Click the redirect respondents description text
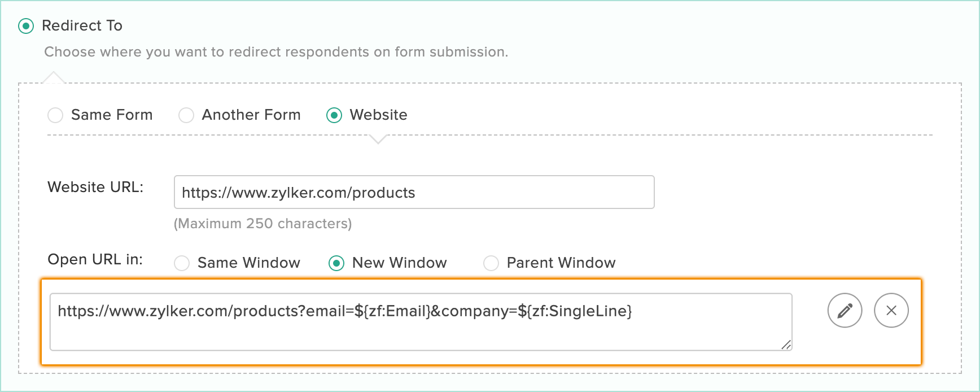Image resolution: width=980 pixels, height=392 pixels. [276, 52]
